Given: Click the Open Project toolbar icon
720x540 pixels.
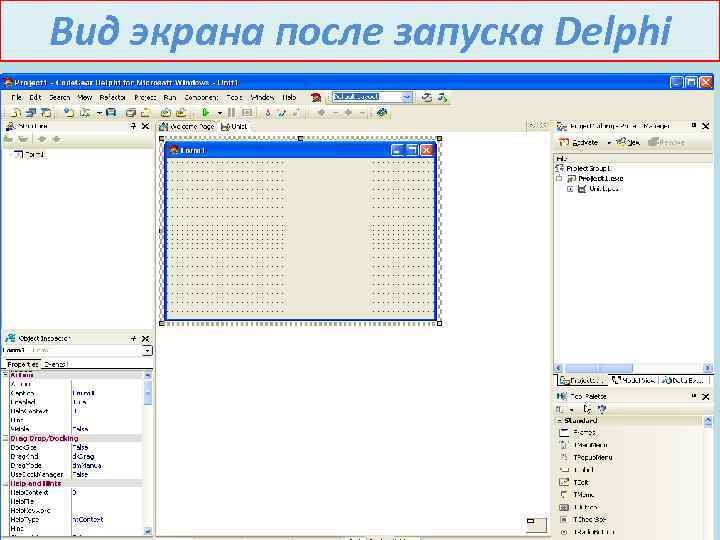Looking at the screenshot, I should (x=146, y=112).
